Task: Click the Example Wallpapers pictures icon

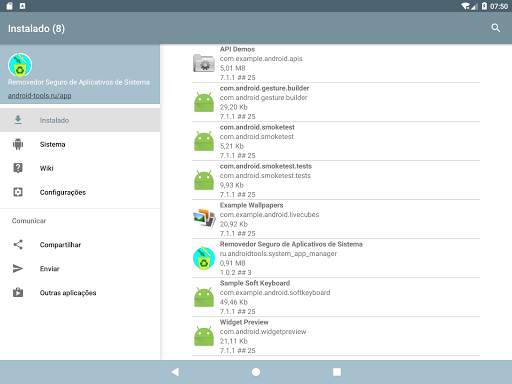Action: [204, 219]
